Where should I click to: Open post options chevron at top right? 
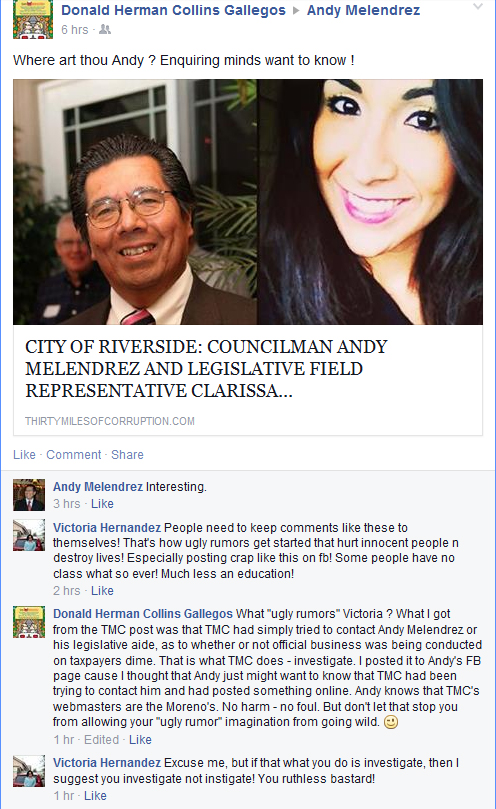tap(478, 7)
